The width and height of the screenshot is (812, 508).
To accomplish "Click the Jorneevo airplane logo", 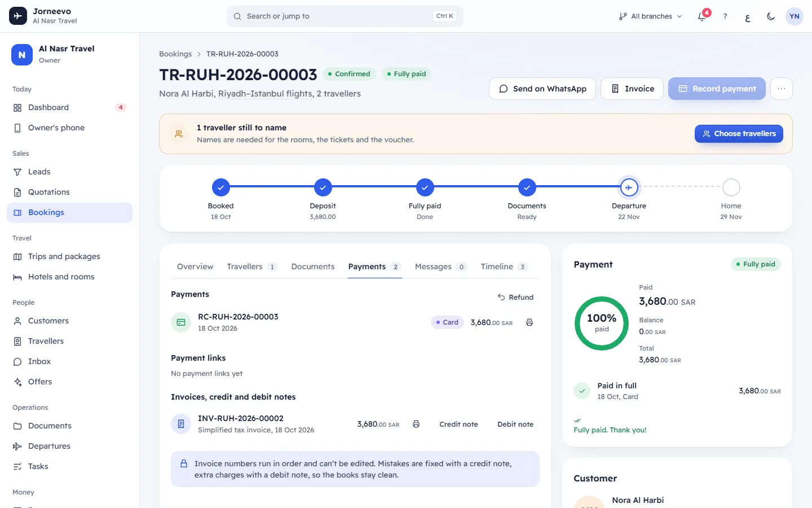I will [x=18, y=16].
